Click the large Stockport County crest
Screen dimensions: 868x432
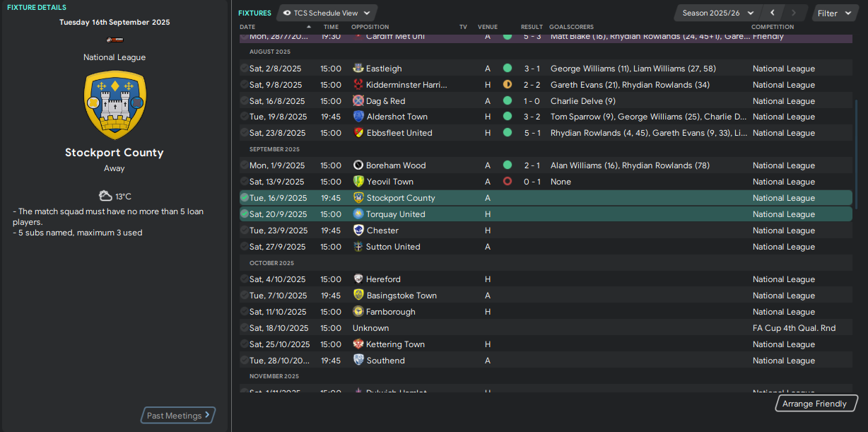[115, 105]
